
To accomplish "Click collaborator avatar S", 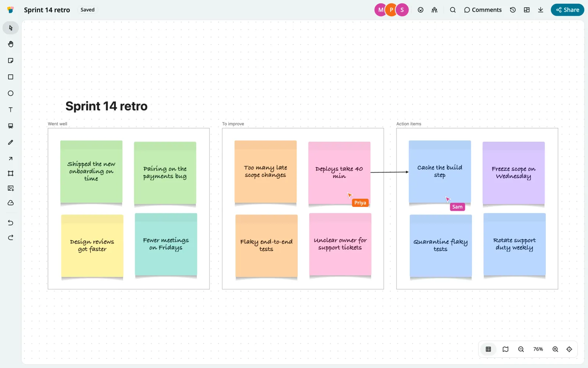I will 402,10.
